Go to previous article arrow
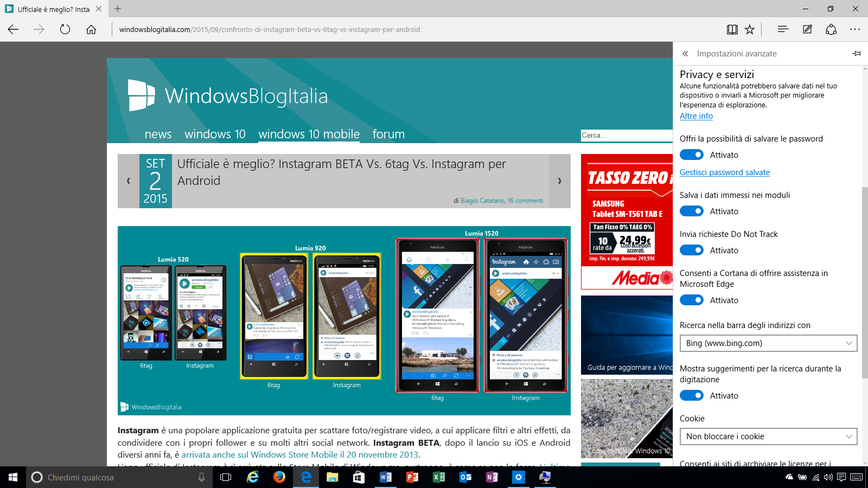The height and width of the screenshot is (488, 868). click(129, 181)
